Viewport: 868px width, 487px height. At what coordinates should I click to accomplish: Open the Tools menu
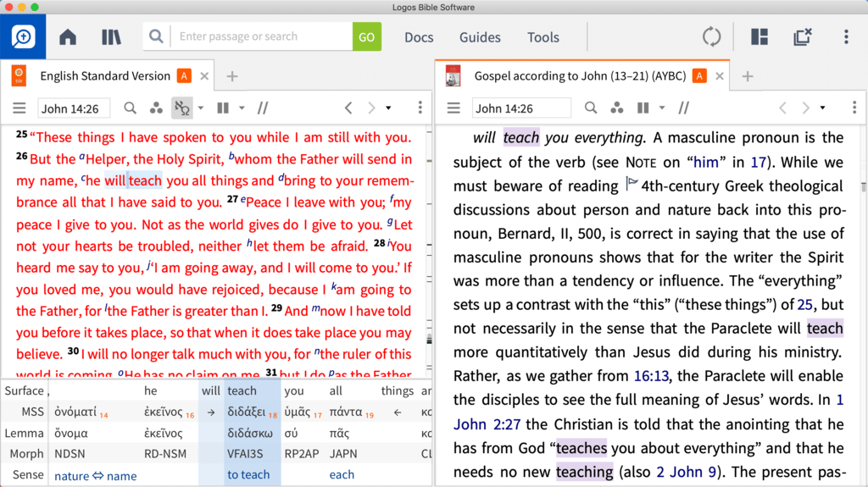(x=543, y=37)
